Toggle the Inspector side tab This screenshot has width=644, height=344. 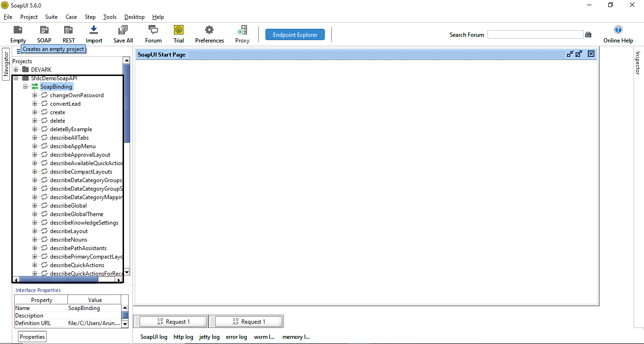pyautogui.click(x=638, y=63)
